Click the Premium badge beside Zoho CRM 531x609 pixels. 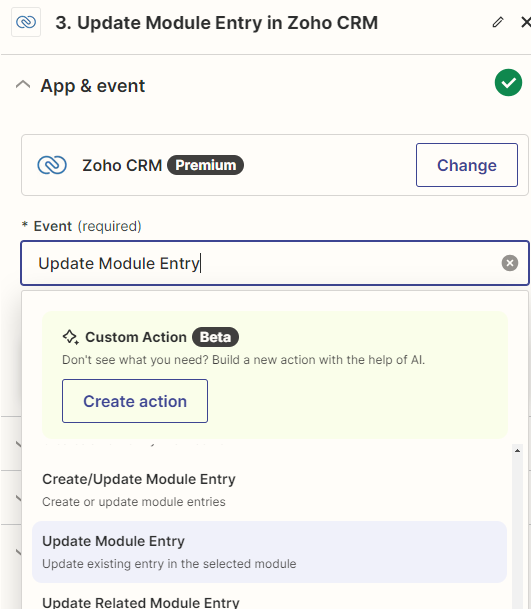click(205, 165)
